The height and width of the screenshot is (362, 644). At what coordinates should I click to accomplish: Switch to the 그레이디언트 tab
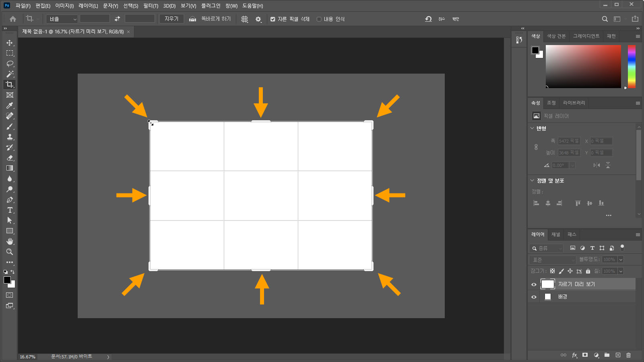coord(586,36)
